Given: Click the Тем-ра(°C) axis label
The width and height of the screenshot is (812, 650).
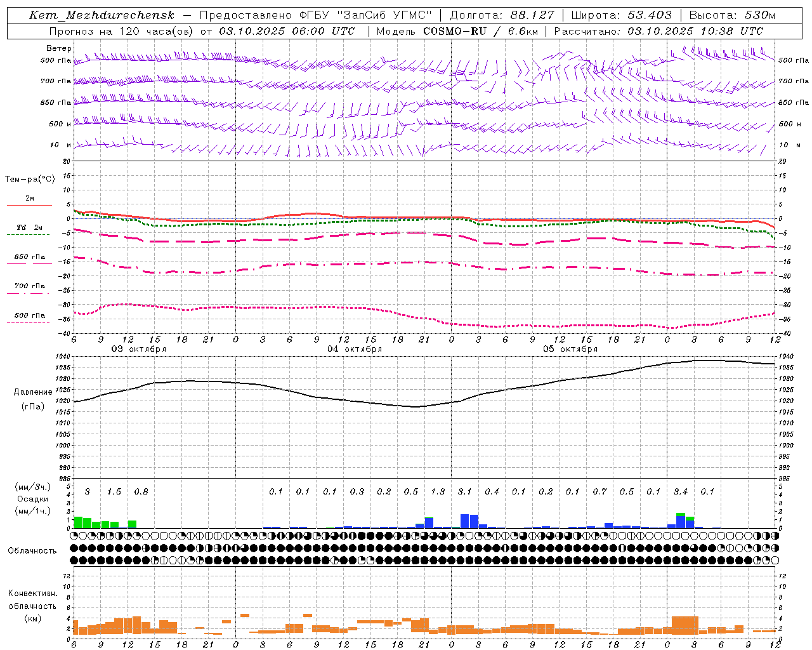Looking at the screenshot, I should tap(30, 180).
